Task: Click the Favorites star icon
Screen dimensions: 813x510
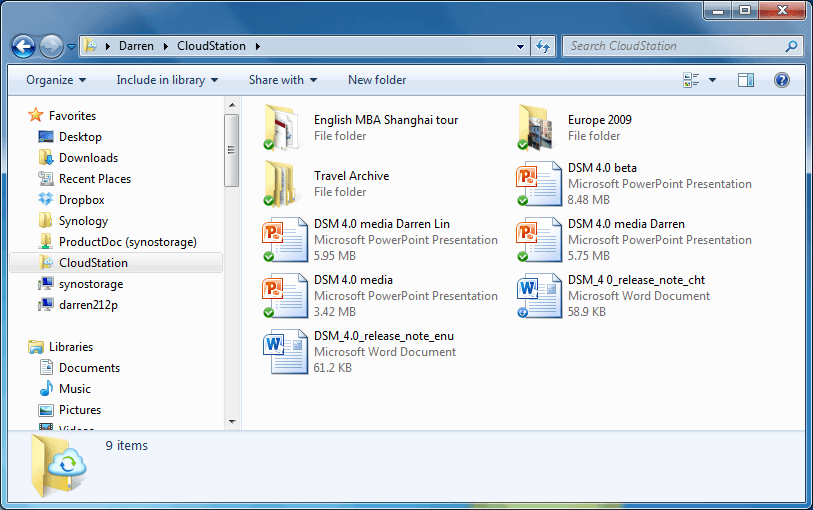Action: [x=35, y=115]
